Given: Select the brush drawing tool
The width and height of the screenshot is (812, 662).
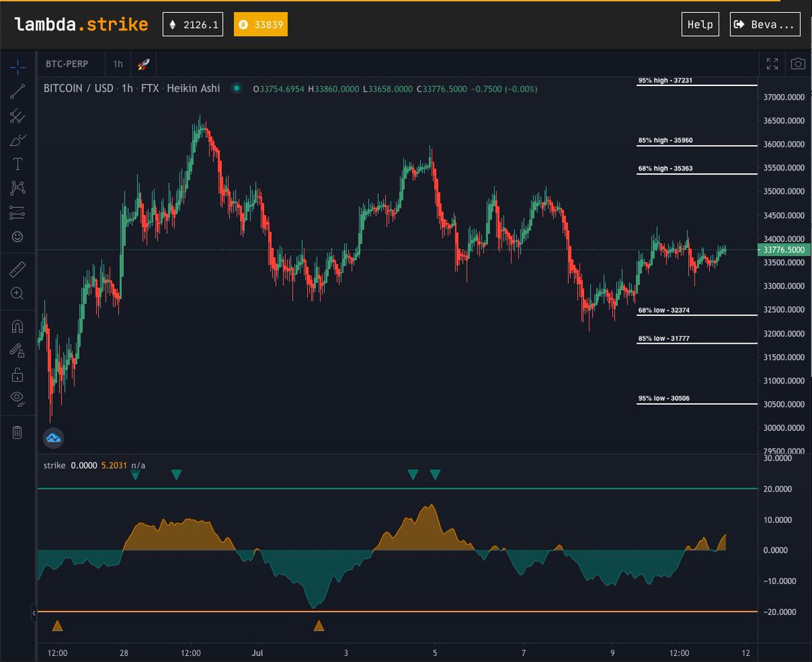Looking at the screenshot, I should click(x=18, y=139).
